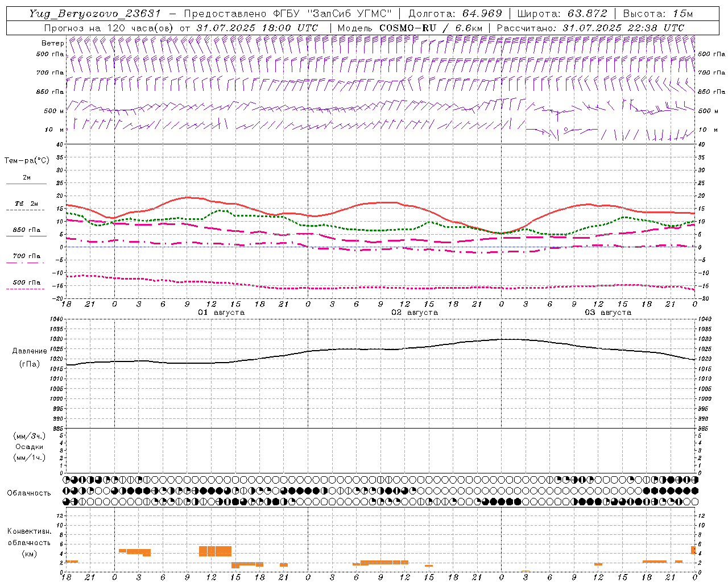This screenshot has width=728, height=582.
Task: Select the '02 августа' date label
Action: [x=415, y=313]
